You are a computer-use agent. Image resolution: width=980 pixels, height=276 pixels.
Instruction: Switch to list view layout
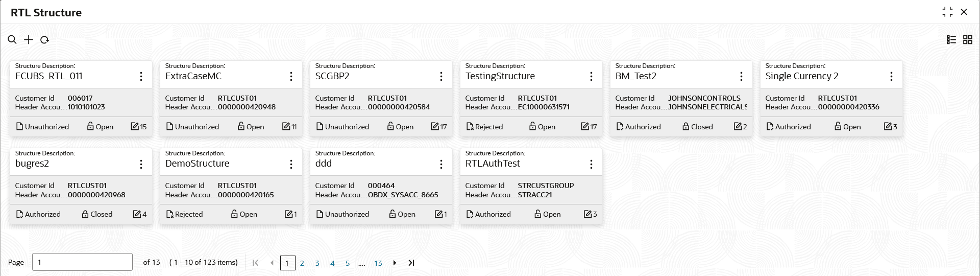tap(951, 40)
